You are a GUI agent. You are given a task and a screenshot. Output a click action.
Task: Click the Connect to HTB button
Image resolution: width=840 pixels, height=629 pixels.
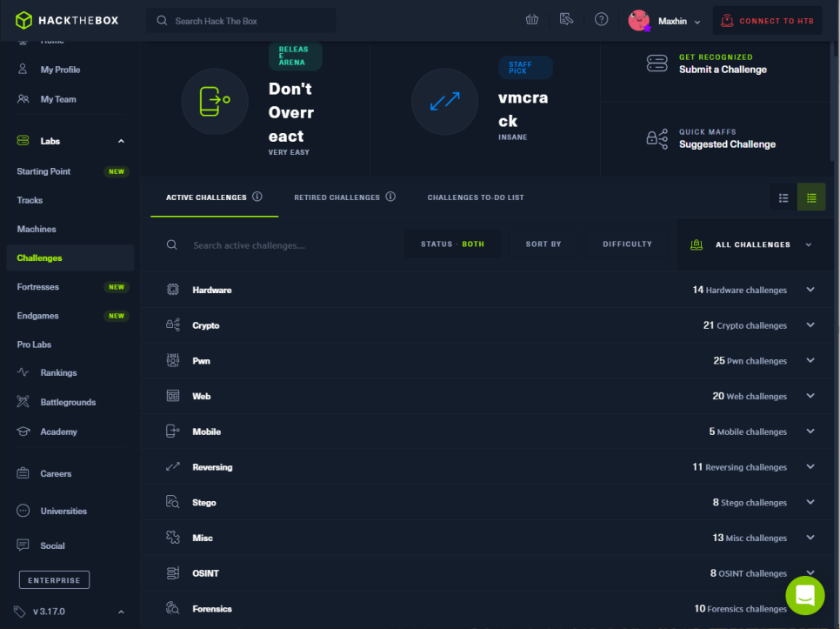(767, 21)
